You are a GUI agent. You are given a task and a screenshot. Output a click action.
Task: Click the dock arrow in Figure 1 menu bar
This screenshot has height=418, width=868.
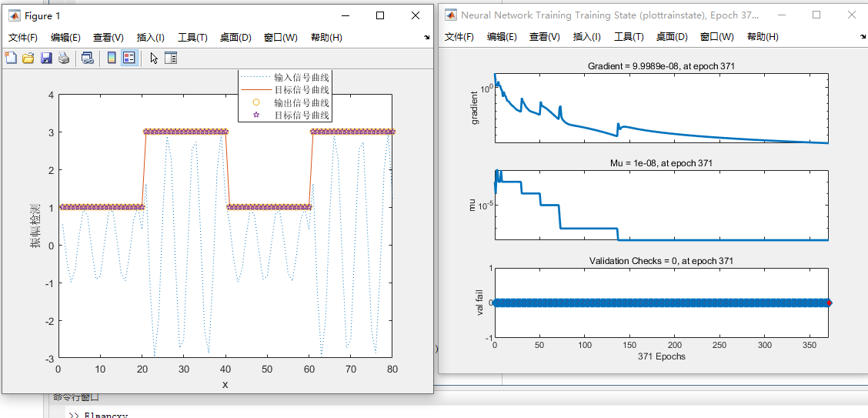point(427,38)
